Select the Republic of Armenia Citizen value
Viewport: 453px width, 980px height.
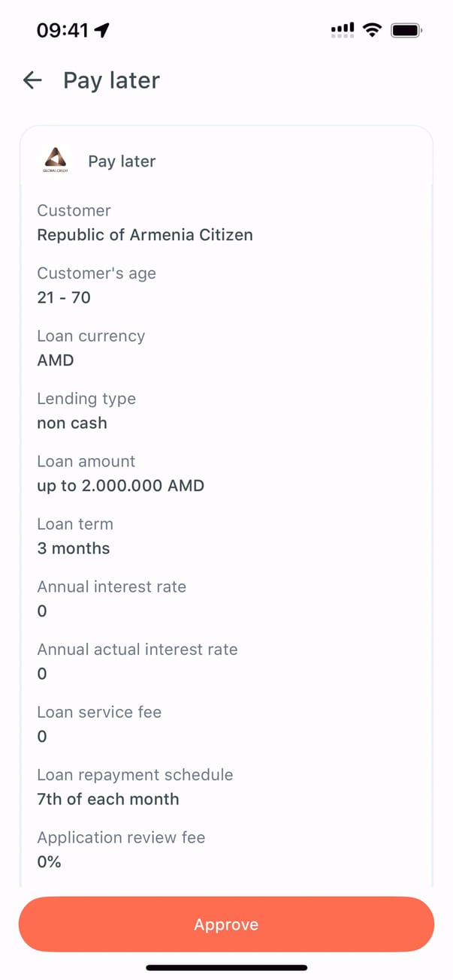pos(145,235)
